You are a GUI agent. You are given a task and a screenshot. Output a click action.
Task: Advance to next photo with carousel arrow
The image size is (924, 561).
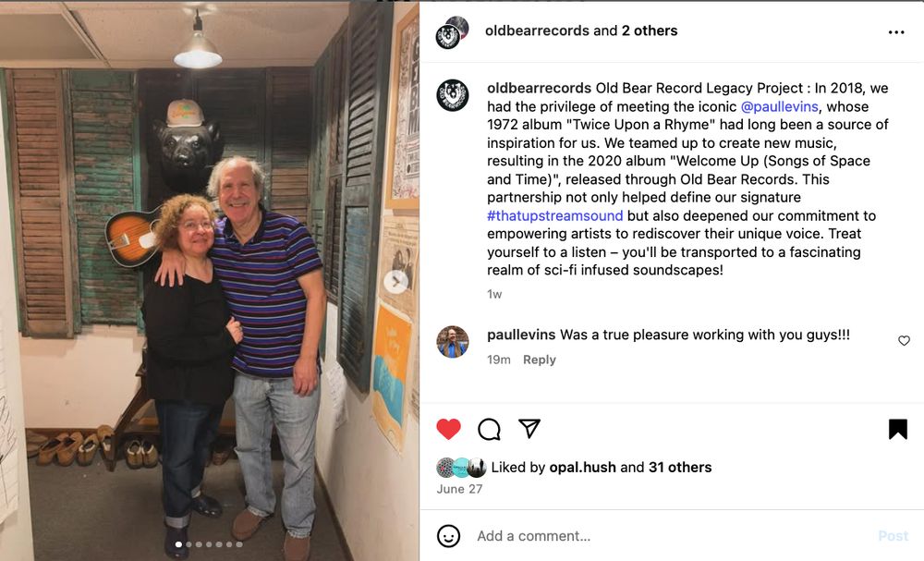pyautogui.click(x=396, y=282)
